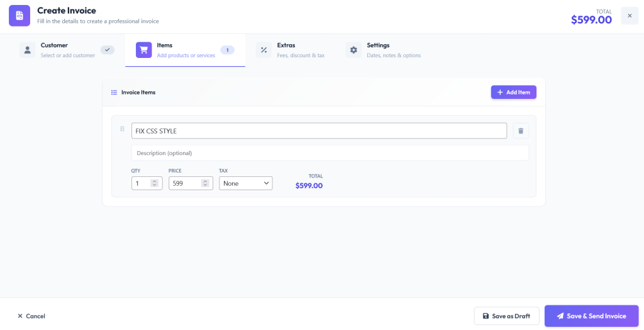Click the Invoice Items list icon
Viewport: 644px width, 330px height.
(114, 92)
